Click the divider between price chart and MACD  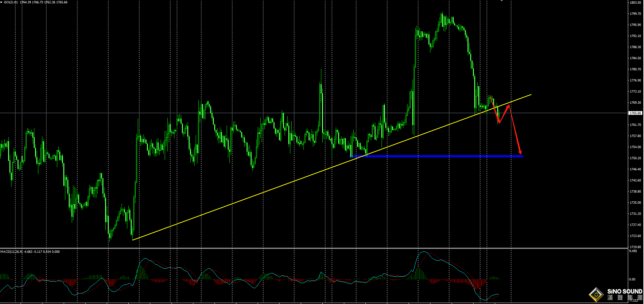tap(313, 248)
